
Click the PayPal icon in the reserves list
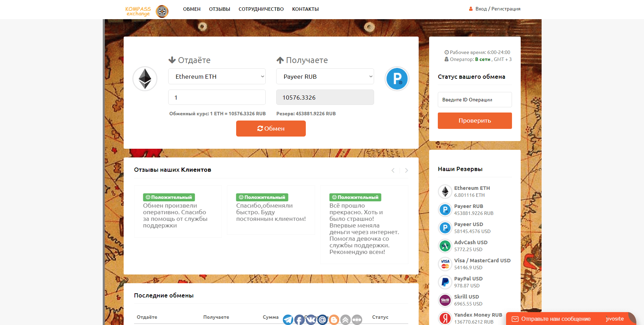[445, 282]
